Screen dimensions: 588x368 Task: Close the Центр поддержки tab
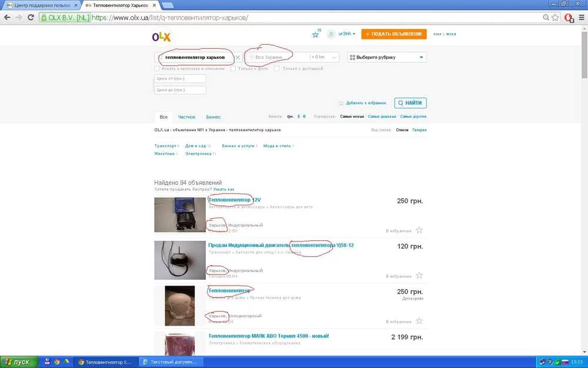(x=76, y=6)
